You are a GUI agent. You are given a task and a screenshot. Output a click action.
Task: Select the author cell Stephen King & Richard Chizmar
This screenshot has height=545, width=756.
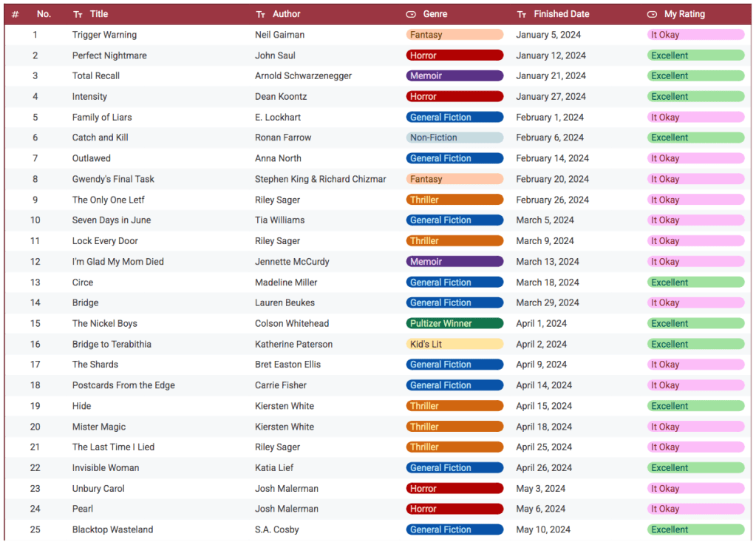click(321, 179)
